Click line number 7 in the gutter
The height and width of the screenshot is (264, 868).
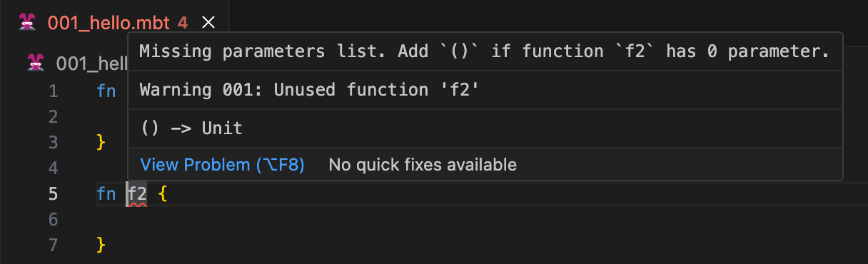click(53, 245)
